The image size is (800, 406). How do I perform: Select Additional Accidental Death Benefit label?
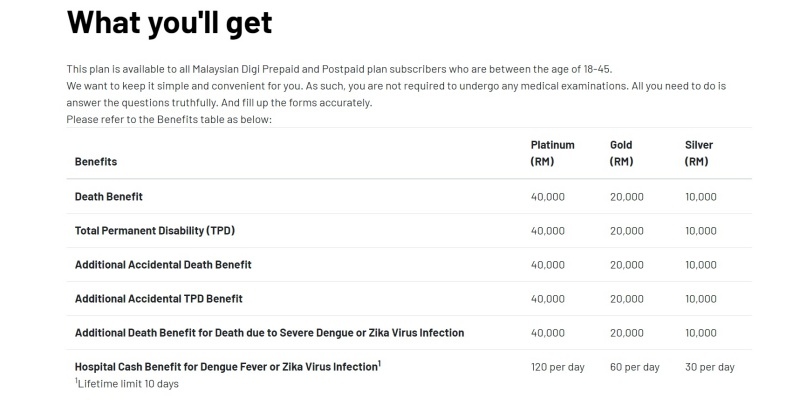pyautogui.click(x=163, y=265)
